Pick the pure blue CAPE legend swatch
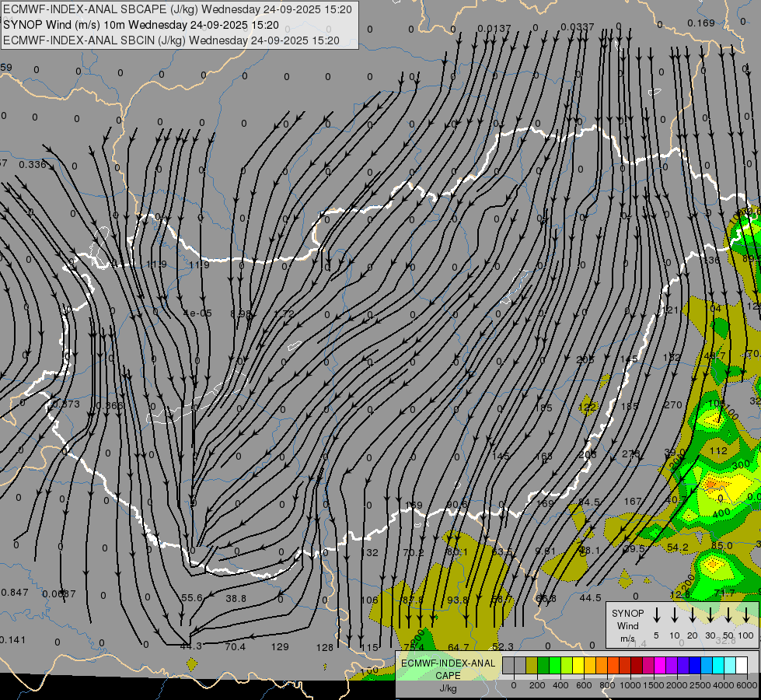Screen dimensions: 761x700 coord(694,666)
